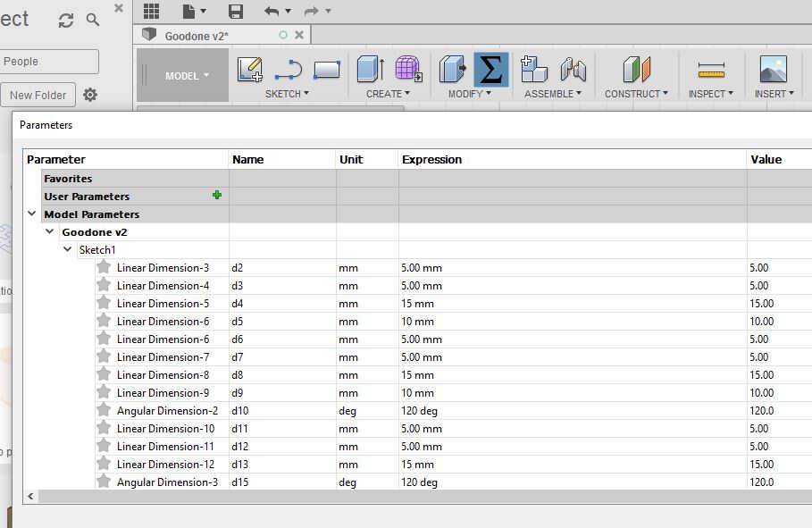Open the MODEL workspace dropdown
Screen dimensions: 812x528
(x=183, y=76)
